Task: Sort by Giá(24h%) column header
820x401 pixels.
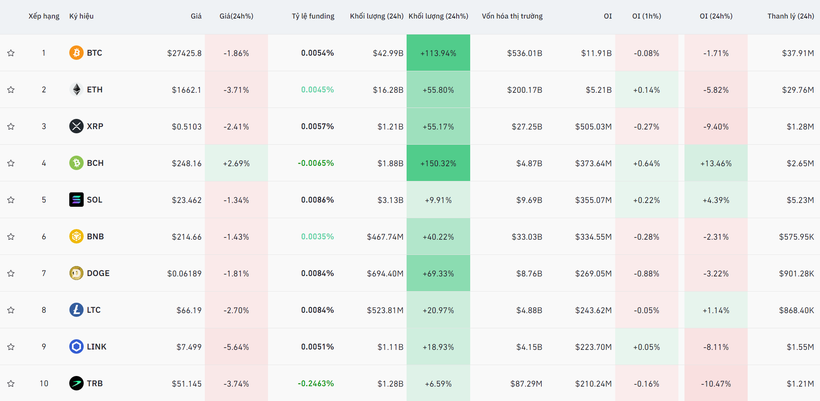Action: (x=234, y=17)
